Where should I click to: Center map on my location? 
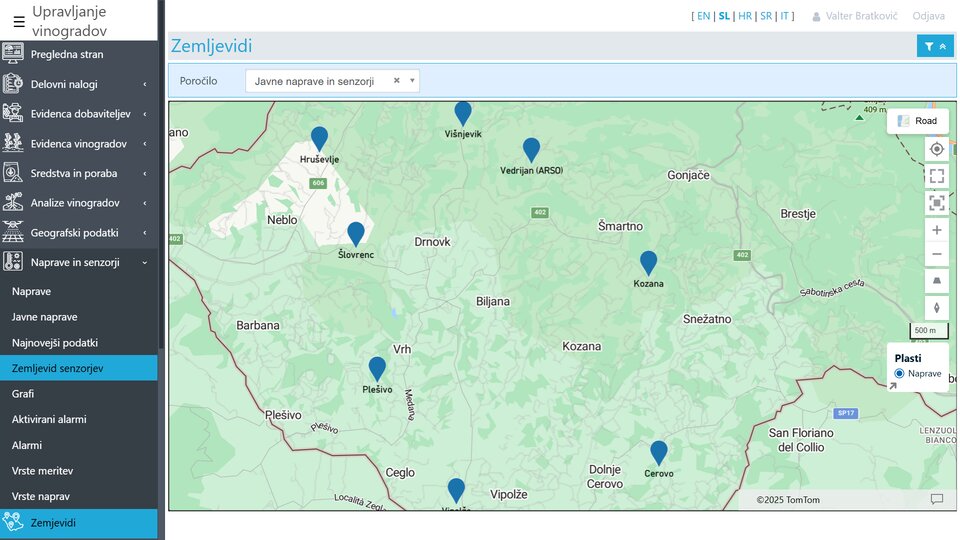click(936, 149)
